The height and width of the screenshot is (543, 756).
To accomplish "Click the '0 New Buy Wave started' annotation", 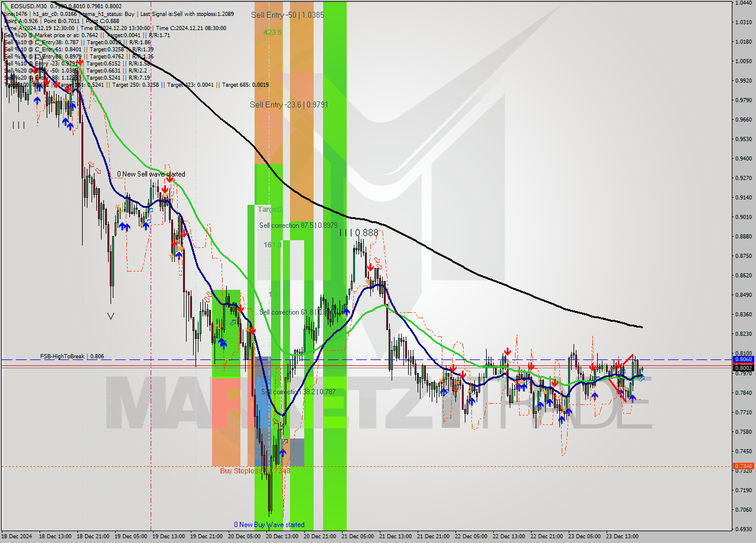I will 269,525.
